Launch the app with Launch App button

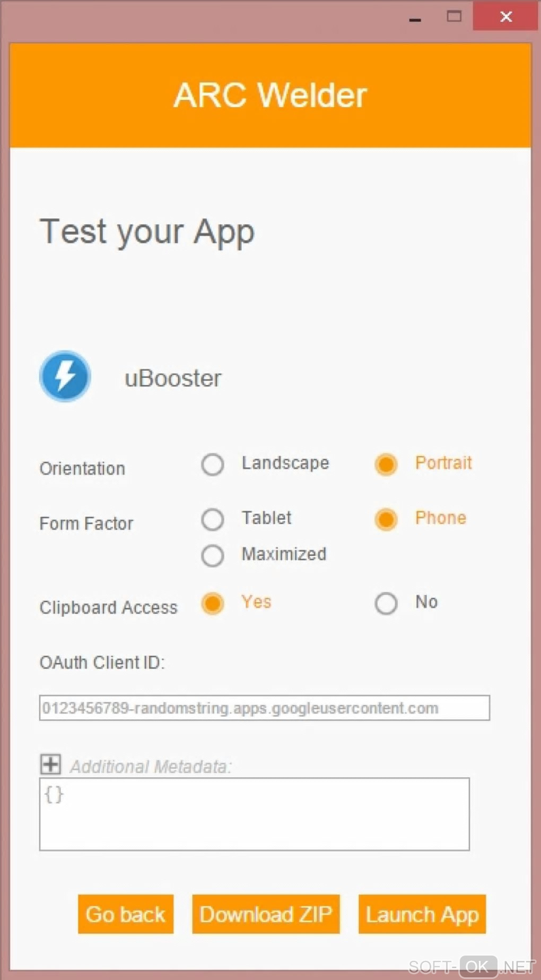(422, 914)
